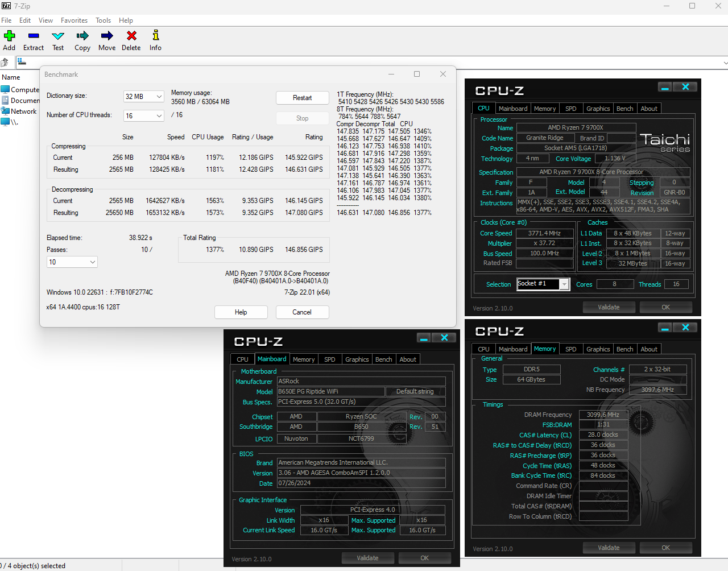The height and width of the screenshot is (571, 728).
Task: Open Memory tab in CPU-Z Mainboard window
Action: [304, 359]
